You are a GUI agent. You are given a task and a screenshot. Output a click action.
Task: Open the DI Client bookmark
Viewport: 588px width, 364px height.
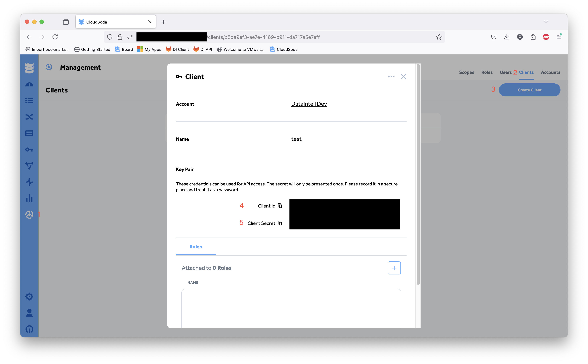(177, 49)
